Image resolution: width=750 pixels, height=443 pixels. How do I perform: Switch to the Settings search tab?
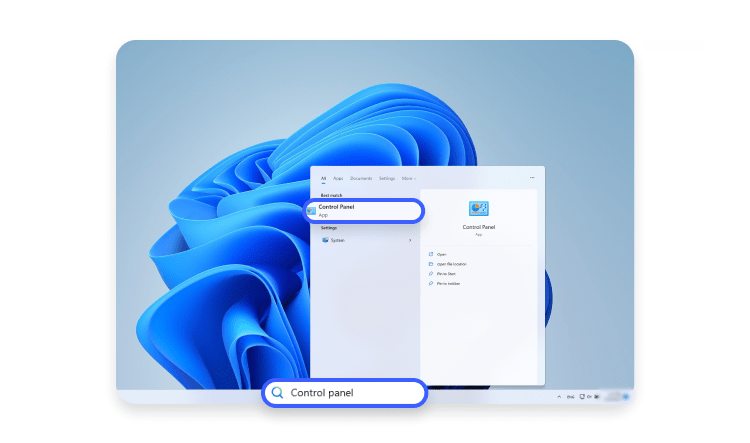point(387,178)
